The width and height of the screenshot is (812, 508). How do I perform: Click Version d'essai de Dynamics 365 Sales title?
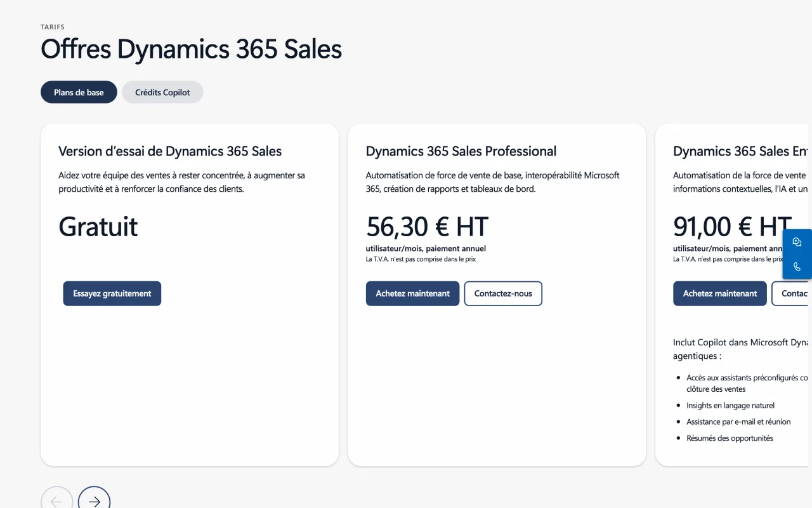pos(170,151)
